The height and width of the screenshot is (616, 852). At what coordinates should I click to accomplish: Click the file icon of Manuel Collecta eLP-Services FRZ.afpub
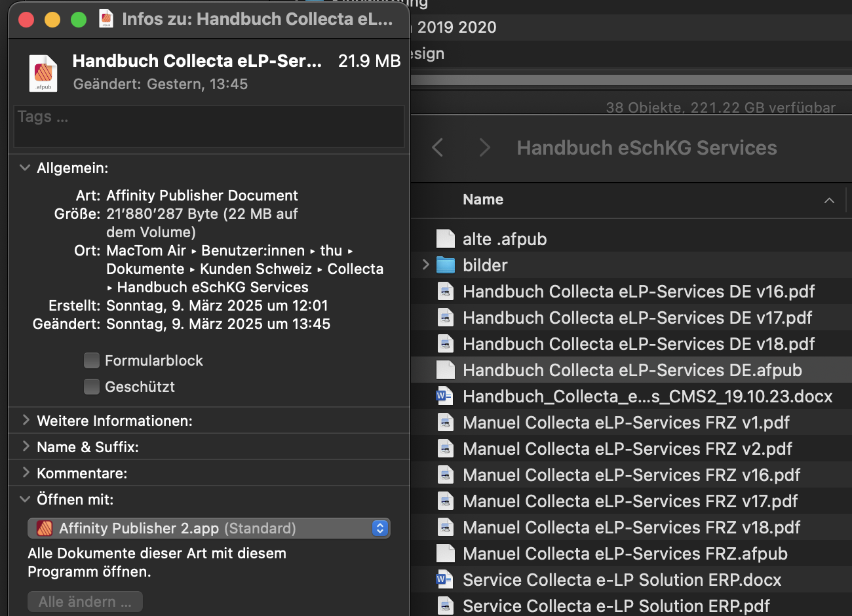coord(446,554)
